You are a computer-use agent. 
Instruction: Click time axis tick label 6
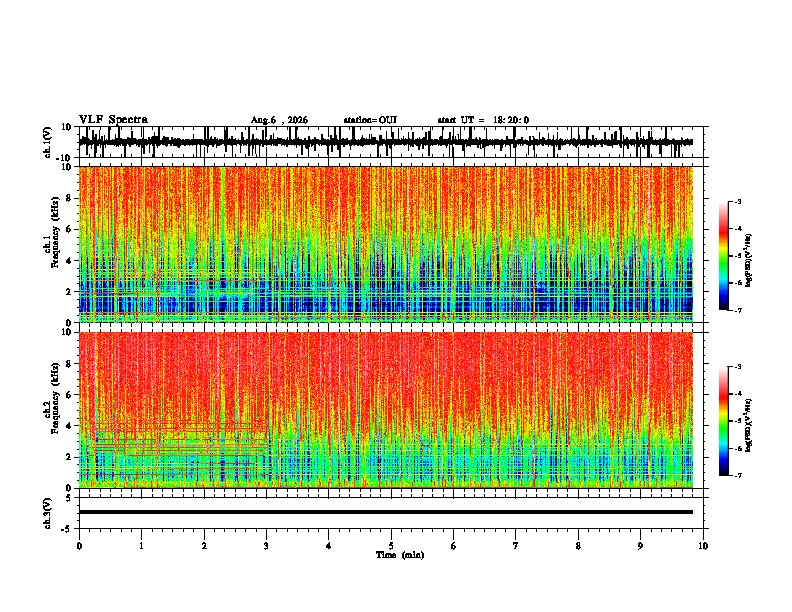(454, 546)
